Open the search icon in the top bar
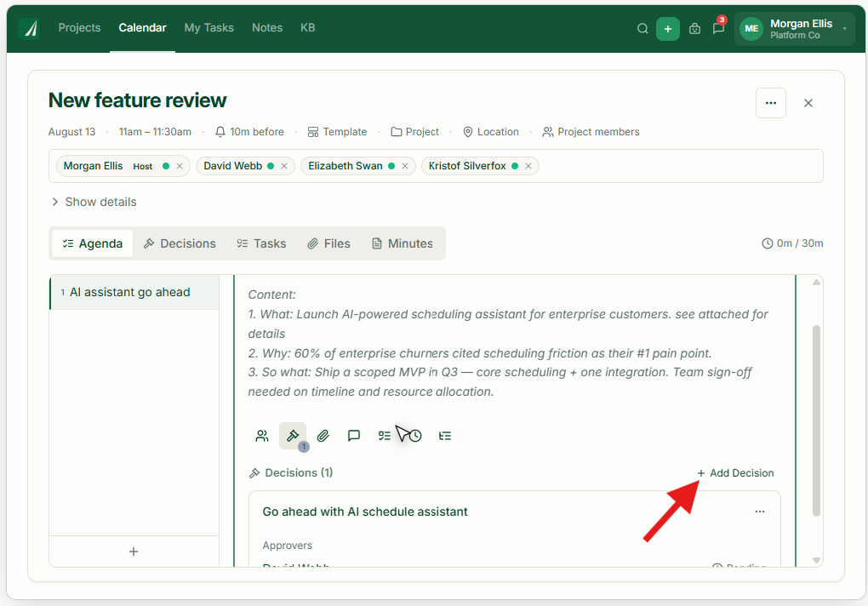This screenshot has height=606, width=868. coord(642,29)
